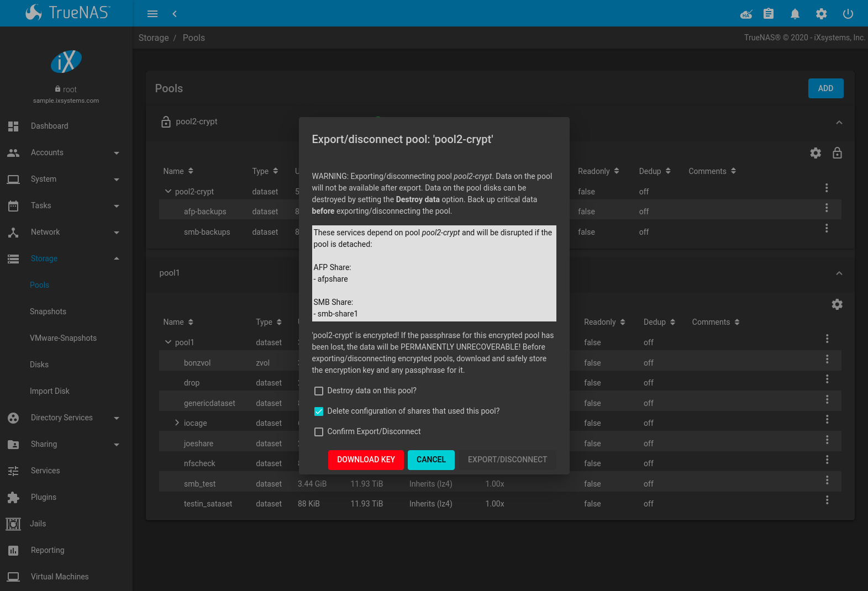The height and width of the screenshot is (591, 868).
Task: Open the top bar settings gear
Action: click(x=822, y=14)
